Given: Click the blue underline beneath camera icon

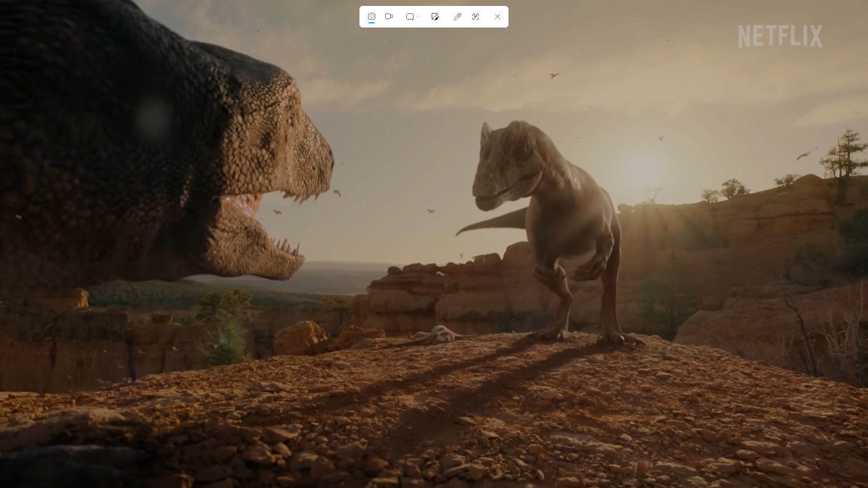Looking at the screenshot, I should pos(371,23).
